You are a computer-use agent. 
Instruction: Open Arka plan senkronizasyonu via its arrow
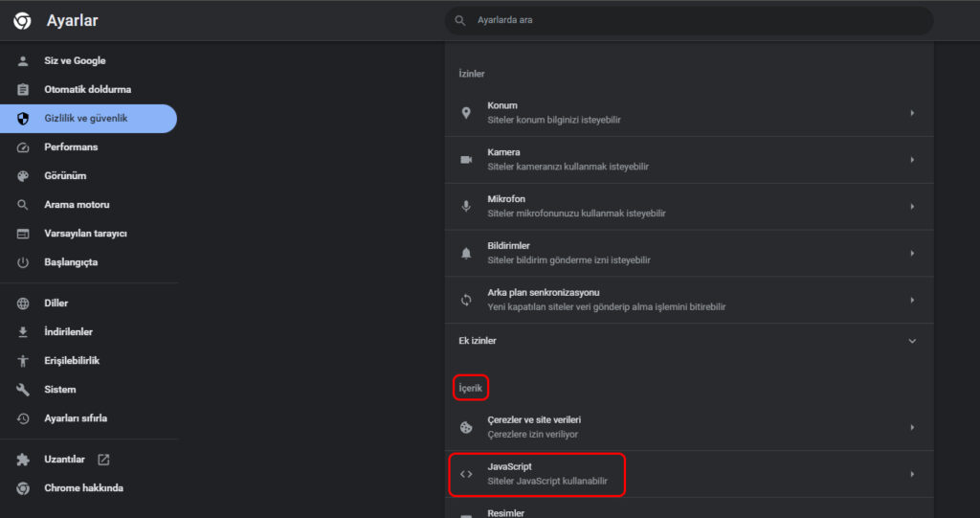[x=912, y=301]
